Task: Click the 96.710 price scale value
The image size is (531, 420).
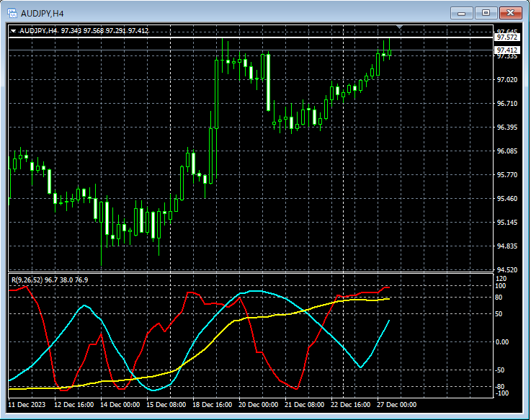Action: 507,103
